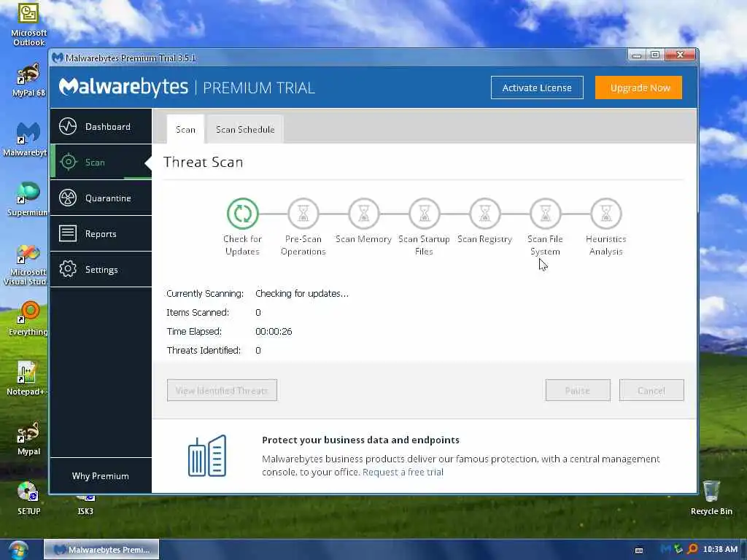
Task: Click the PREMIUM TRIAL header text
Action: tap(259, 87)
